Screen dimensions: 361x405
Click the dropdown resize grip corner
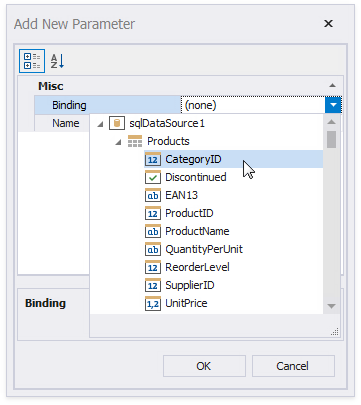(x=335, y=331)
